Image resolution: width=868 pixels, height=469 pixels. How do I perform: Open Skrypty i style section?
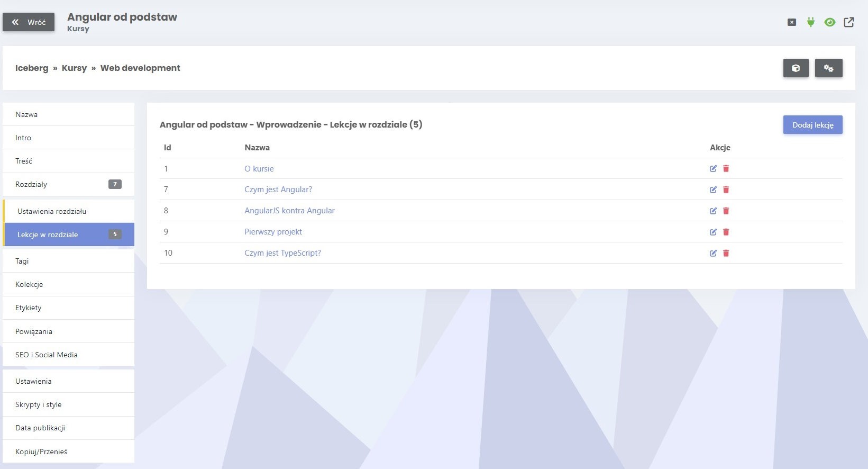(x=68, y=404)
